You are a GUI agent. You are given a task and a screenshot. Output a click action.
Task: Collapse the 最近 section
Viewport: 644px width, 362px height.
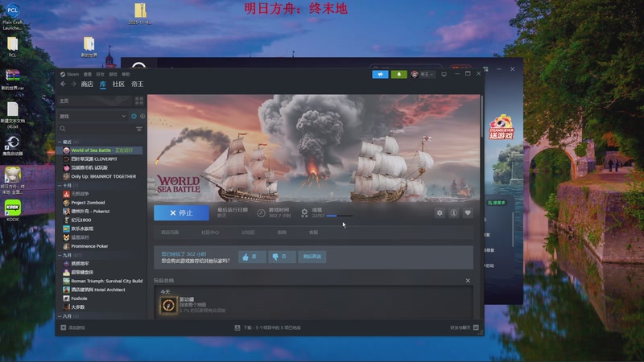coord(60,142)
